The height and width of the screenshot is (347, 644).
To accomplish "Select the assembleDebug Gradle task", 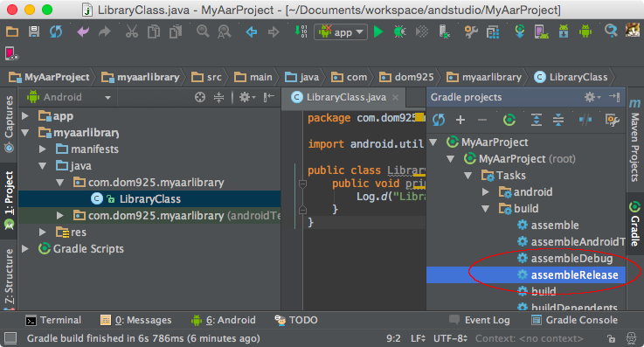I will coord(571,259).
